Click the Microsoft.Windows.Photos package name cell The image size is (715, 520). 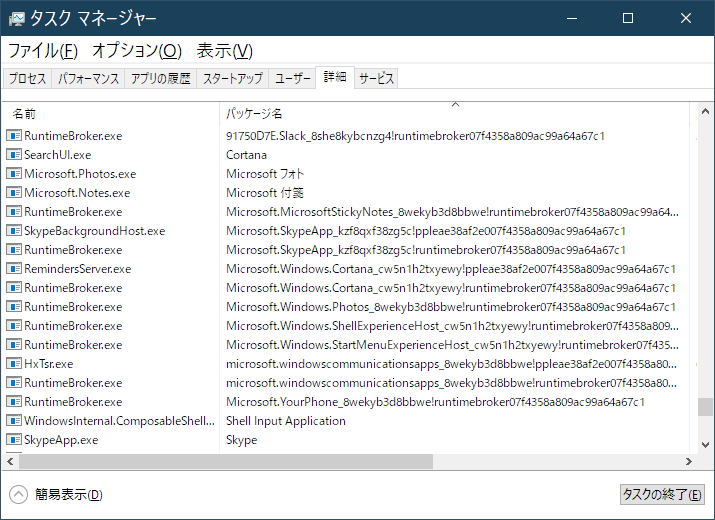(451, 307)
